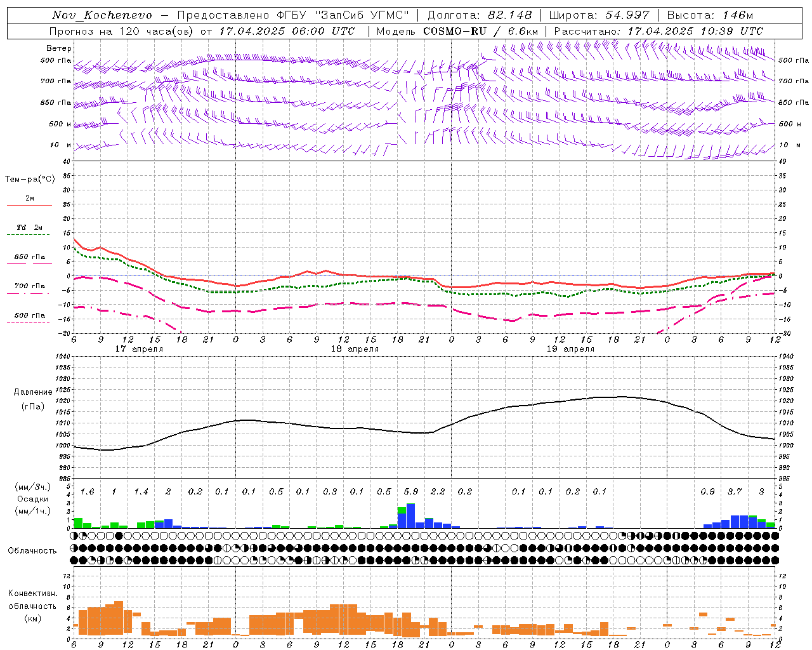This screenshot has height=650, width=812.
Task: Select the text 'Широта: 54.997'
Action: (599, 15)
